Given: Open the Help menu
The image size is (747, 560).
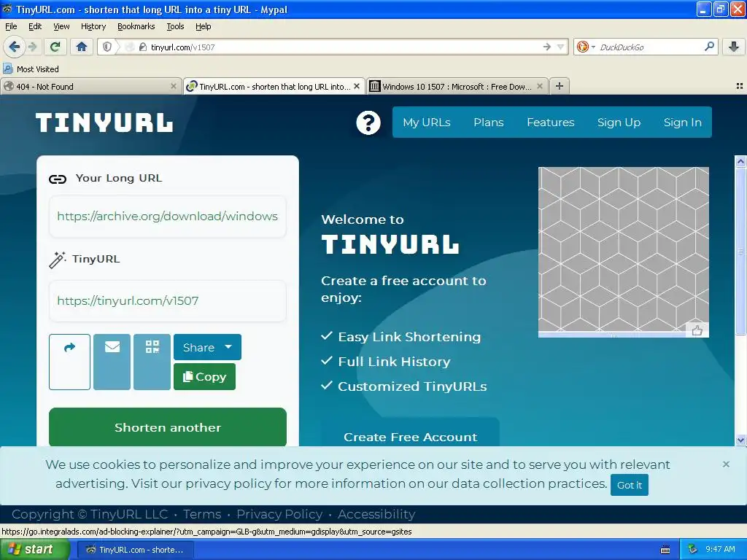Looking at the screenshot, I should tap(204, 26).
